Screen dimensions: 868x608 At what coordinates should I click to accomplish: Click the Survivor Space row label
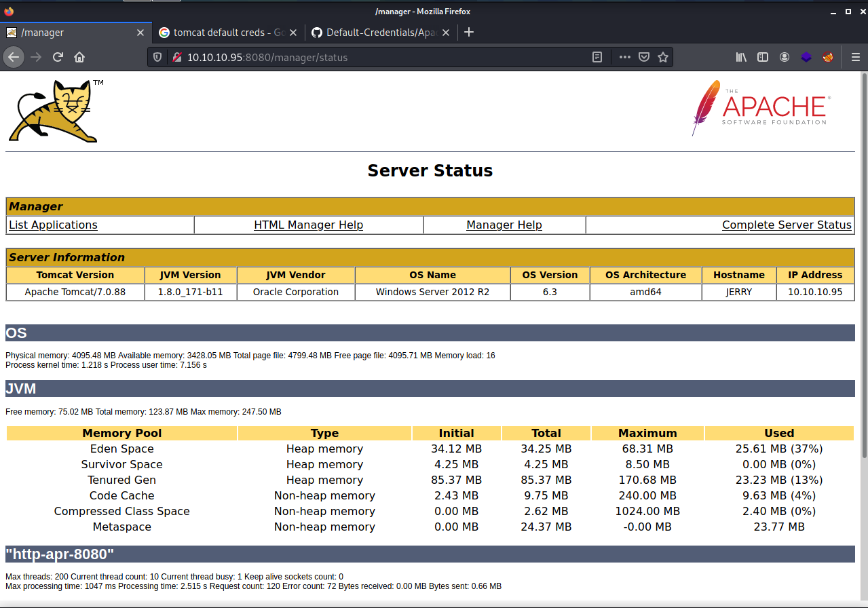pos(122,464)
